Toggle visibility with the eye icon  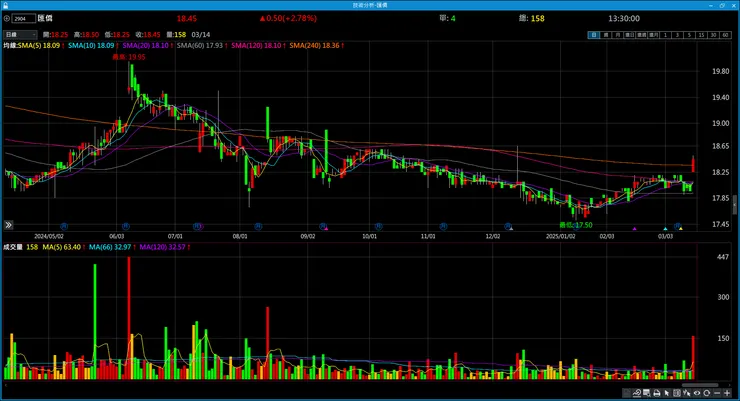point(697,393)
